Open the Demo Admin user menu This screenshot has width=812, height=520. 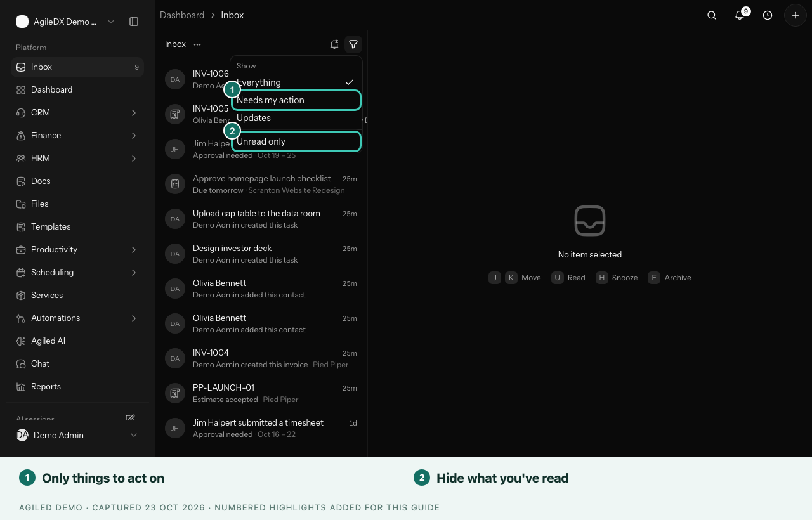[77, 435]
